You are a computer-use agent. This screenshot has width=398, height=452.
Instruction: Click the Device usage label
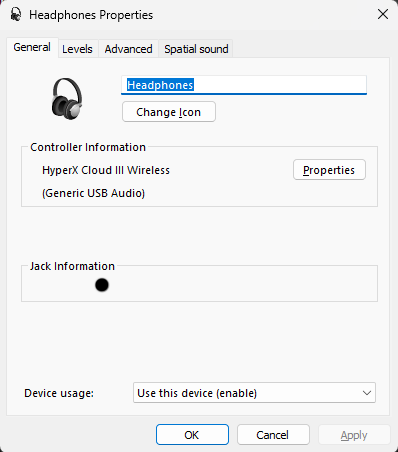click(x=59, y=393)
